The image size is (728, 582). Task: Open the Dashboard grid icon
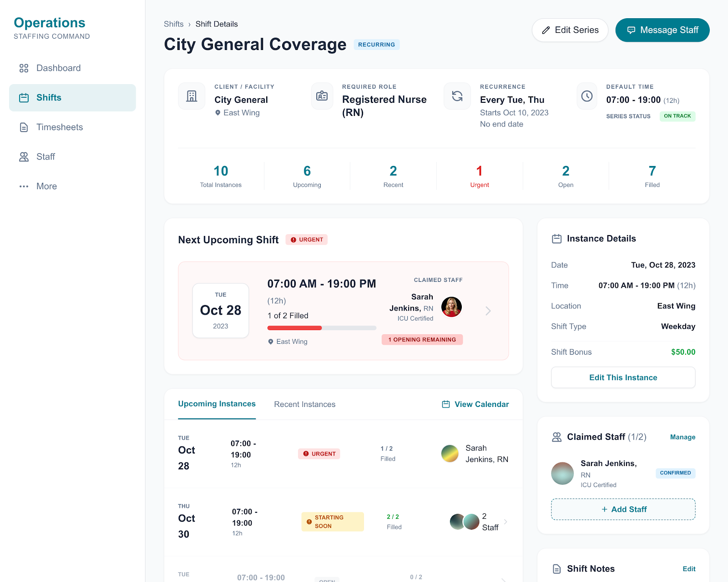tap(24, 68)
